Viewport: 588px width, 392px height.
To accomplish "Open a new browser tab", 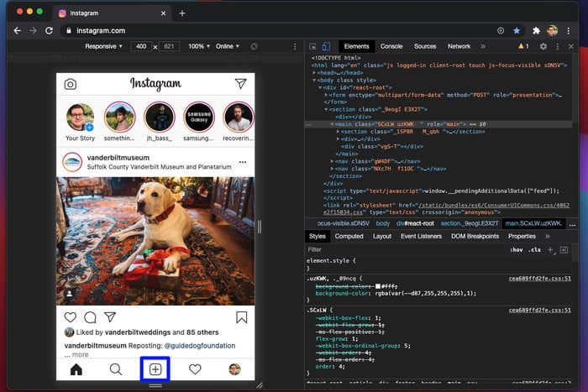I will coord(182,13).
